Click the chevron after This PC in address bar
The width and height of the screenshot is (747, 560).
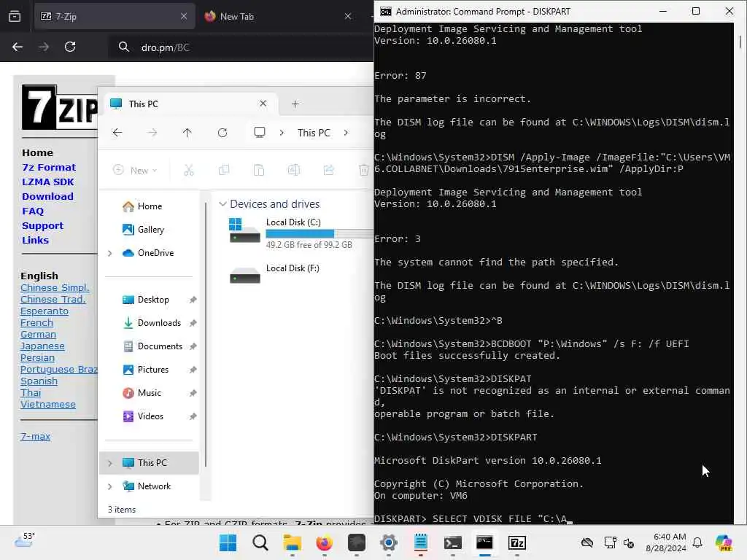347,133
